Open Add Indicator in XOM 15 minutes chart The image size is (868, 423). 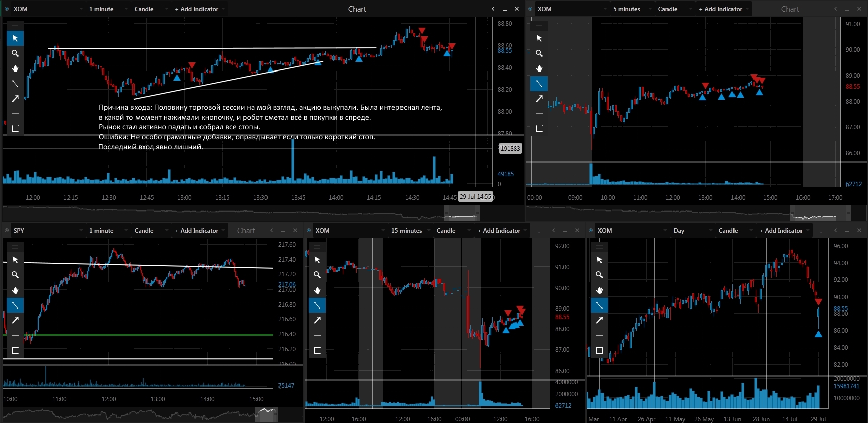tap(502, 230)
